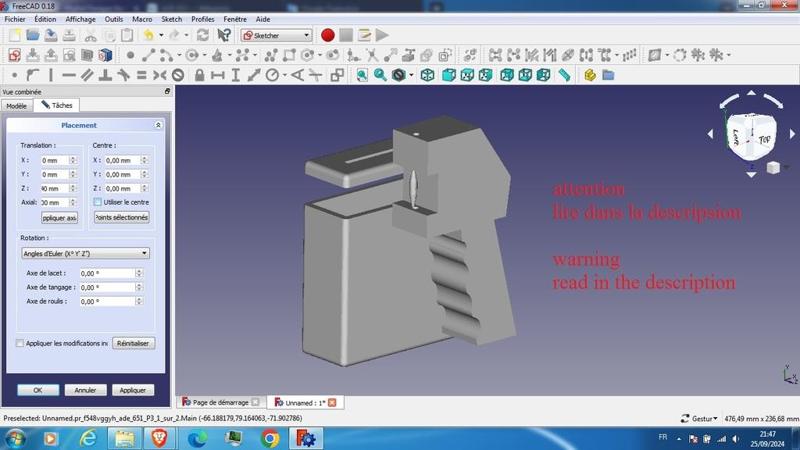Image resolution: width=800 pixels, height=450 pixels.
Task: Expand the Arc tool dropdown arrow
Action: (x=179, y=55)
